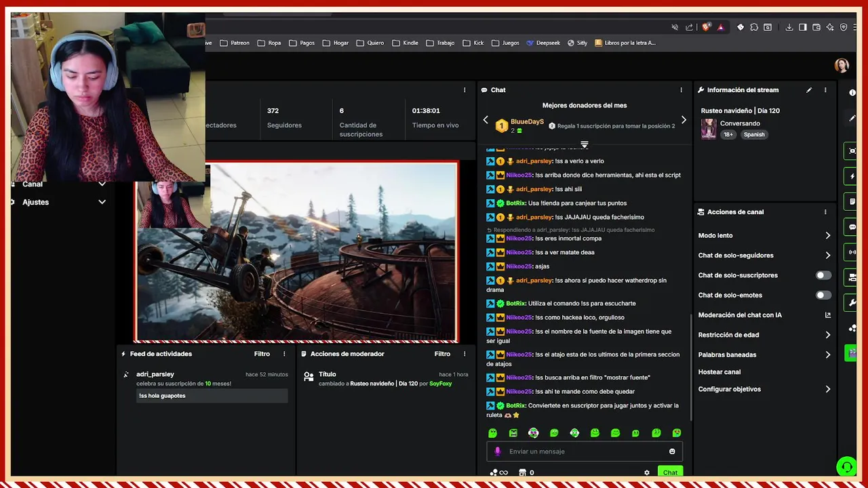Expand Configurar objetivos options
This screenshot has width=868, height=488.
828,389
